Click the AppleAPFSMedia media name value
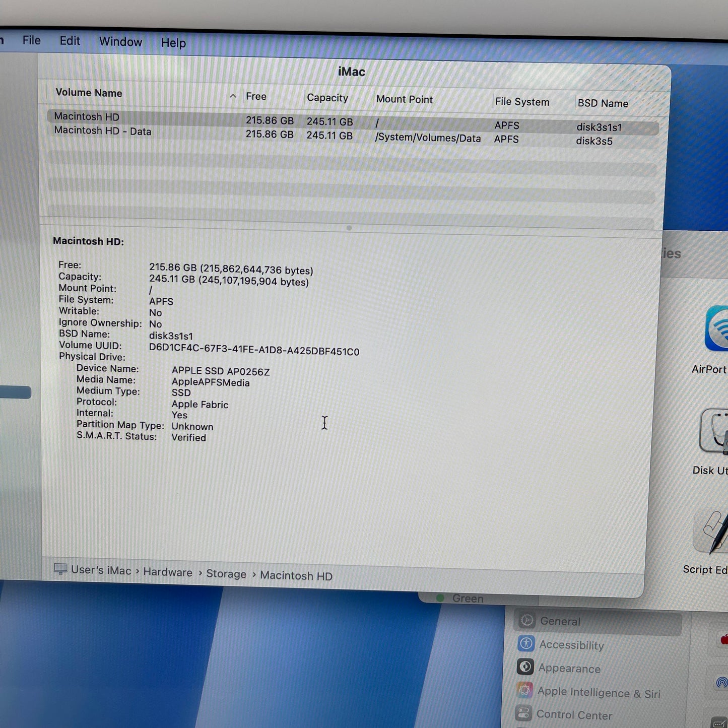Viewport: 728px width, 728px height. [211, 382]
